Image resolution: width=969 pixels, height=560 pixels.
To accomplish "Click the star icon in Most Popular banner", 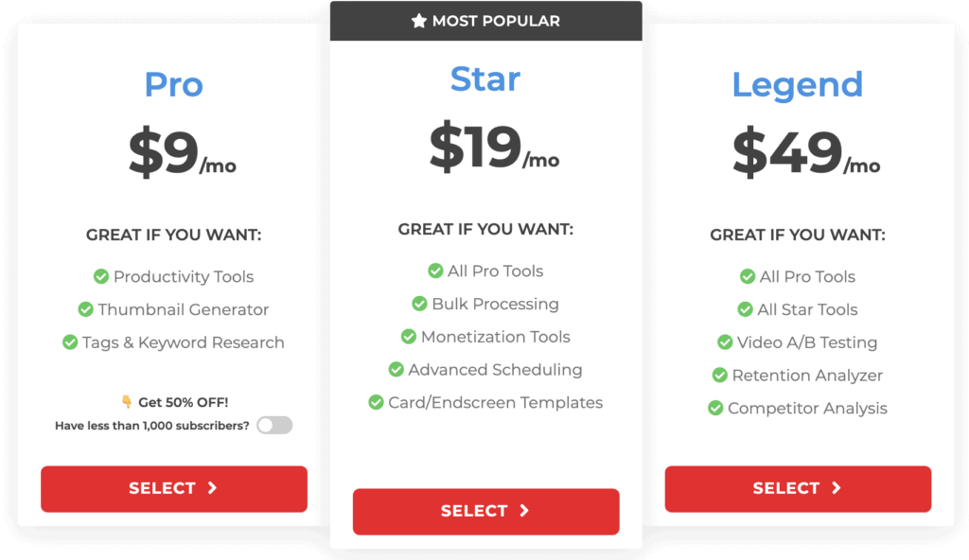I will (419, 21).
